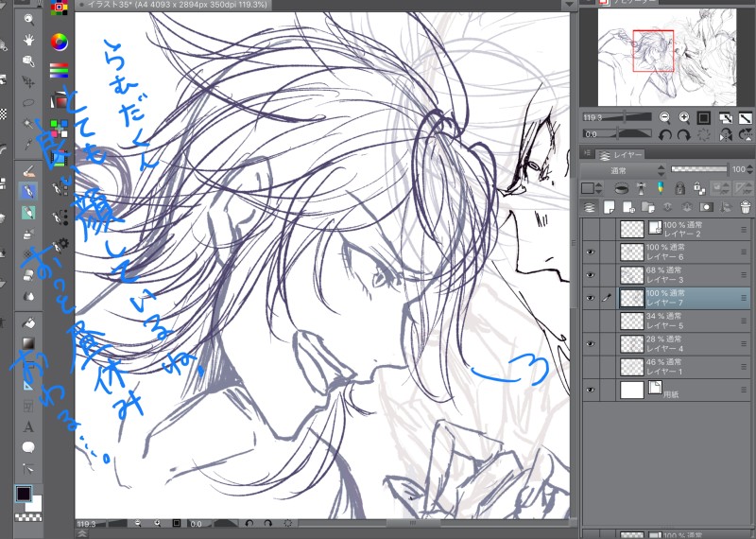Screen dimensions: 756x539
Task: Toggle visibility of レイヤー 6
Action: (x=590, y=252)
